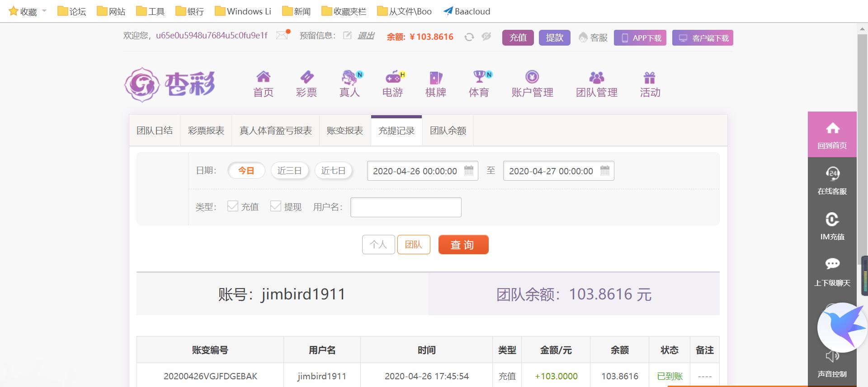Click the 收藏 favorites star

[x=14, y=11]
